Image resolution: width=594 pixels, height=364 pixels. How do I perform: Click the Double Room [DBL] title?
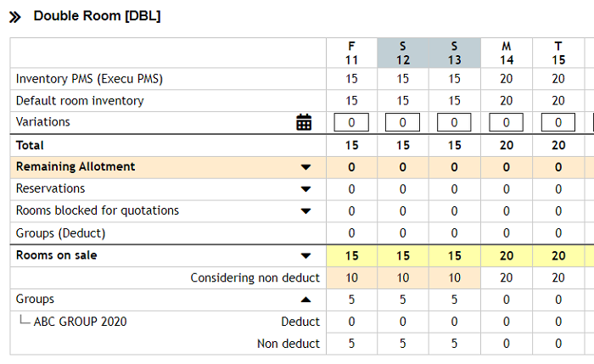tap(97, 16)
